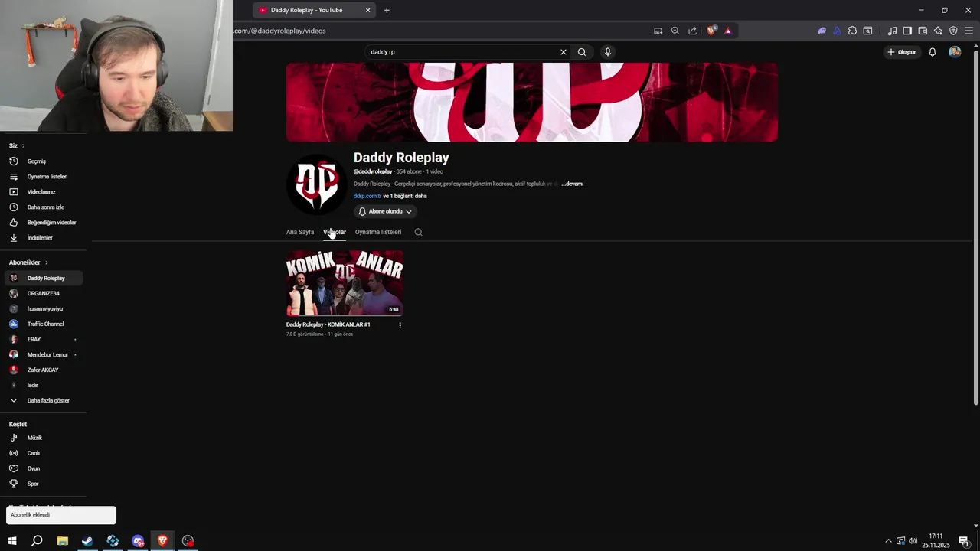Open a new browser tab
Screen dimensions: 980x551
pos(387,10)
